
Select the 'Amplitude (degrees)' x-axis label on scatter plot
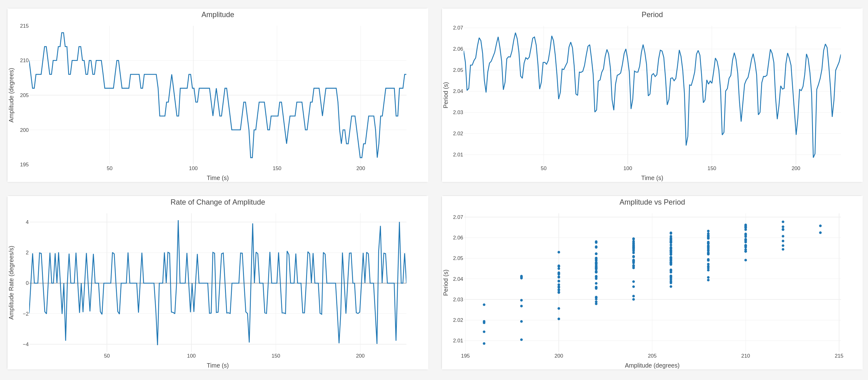point(652,365)
